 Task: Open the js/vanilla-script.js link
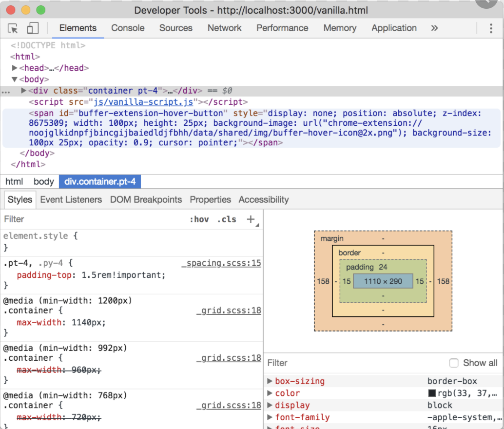(143, 102)
